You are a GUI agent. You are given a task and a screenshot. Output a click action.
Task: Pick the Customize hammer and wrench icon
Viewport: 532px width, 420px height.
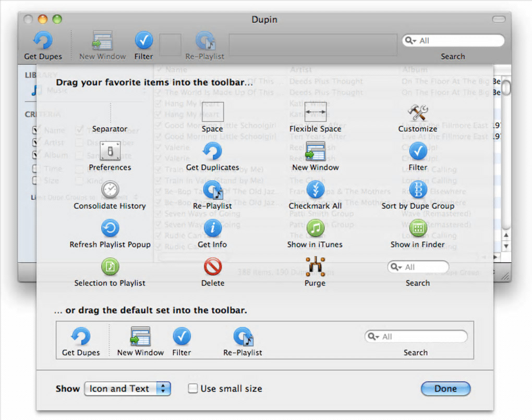(x=418, y=113)
